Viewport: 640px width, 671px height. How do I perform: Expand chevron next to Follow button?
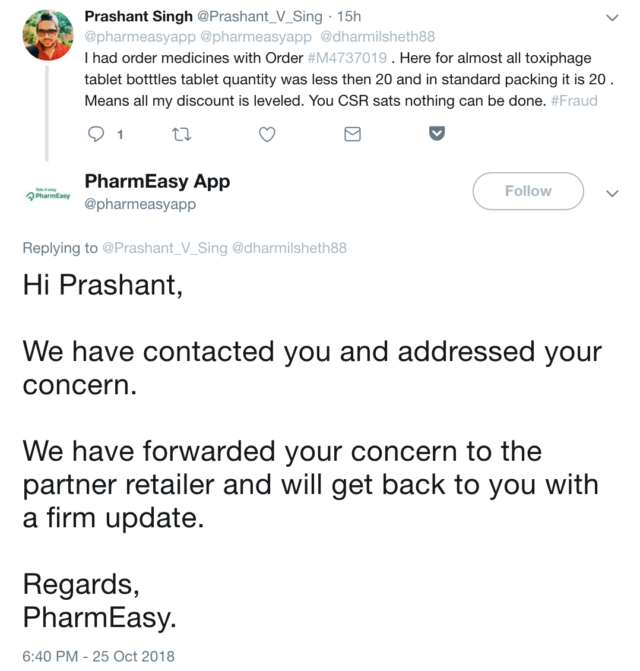tap(613, 194)
